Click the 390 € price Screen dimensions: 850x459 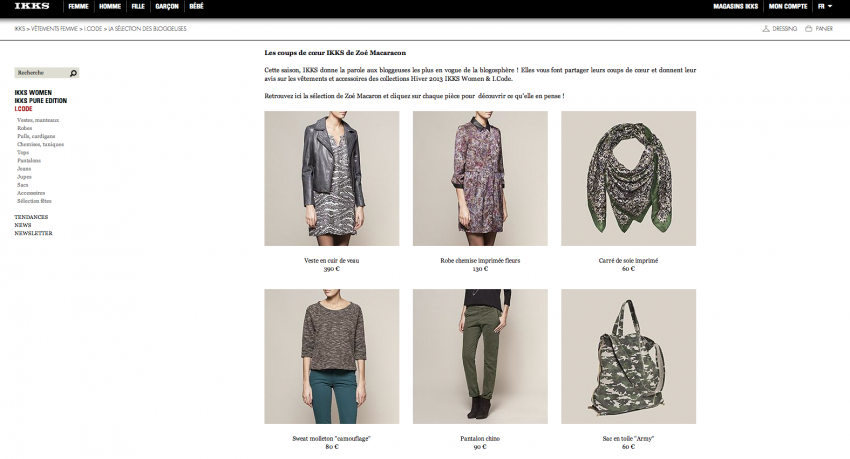coord(332,269)
